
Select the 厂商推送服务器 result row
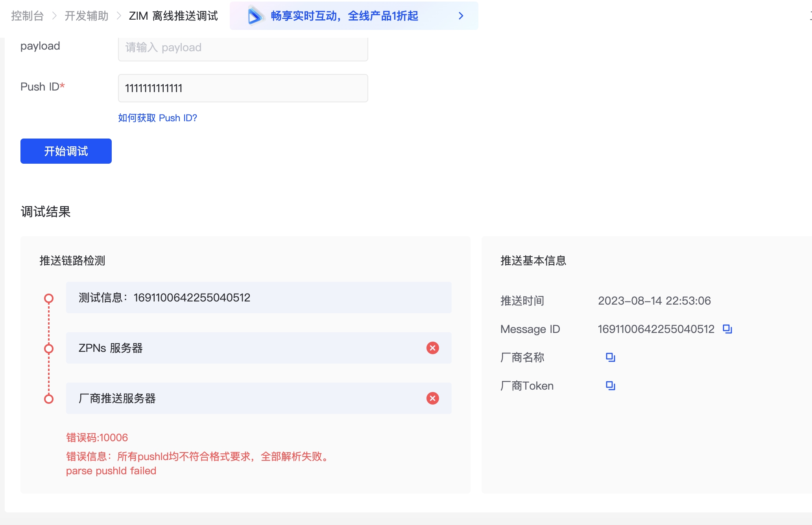point(244,398)
